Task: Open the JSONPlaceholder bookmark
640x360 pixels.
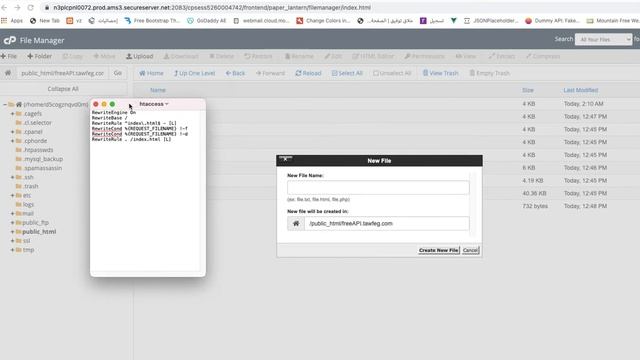Action: [491, 20]
